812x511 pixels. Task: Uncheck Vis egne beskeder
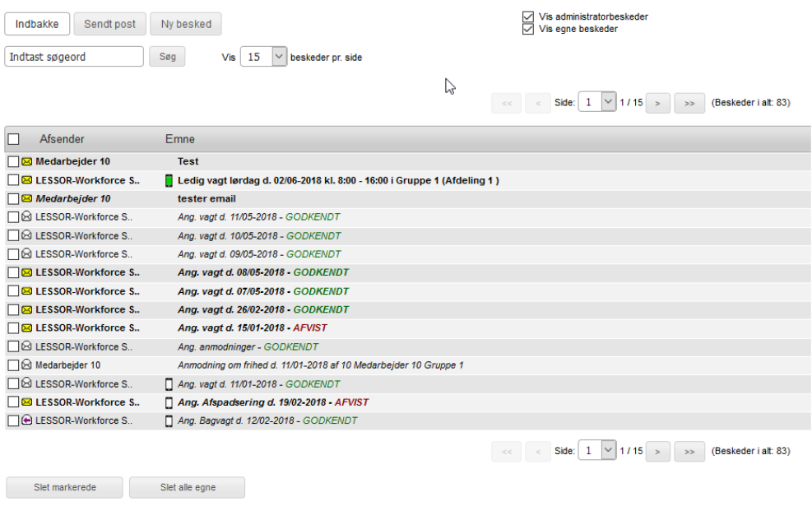tap(528, 30)
